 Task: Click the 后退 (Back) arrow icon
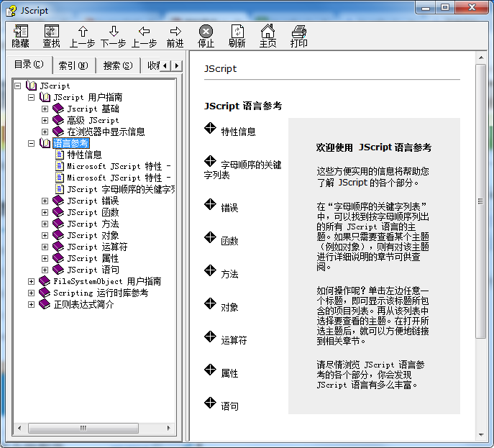pos(144,32)
